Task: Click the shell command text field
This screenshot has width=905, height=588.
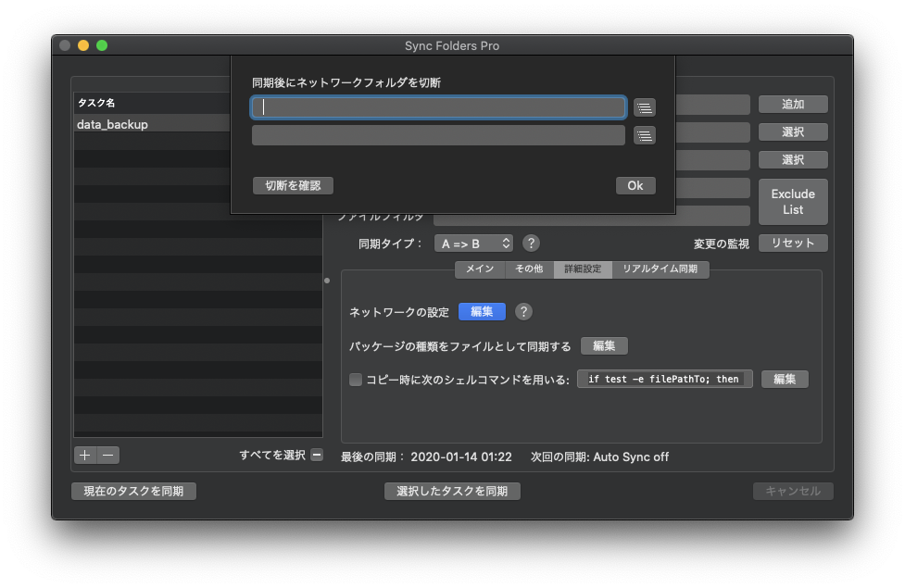Action: tap(665, 379)
